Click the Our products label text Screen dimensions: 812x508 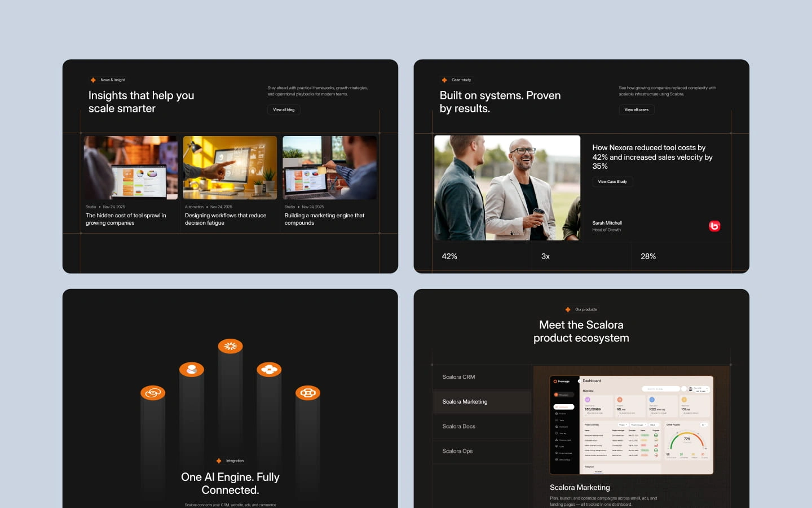coord(586,309)
